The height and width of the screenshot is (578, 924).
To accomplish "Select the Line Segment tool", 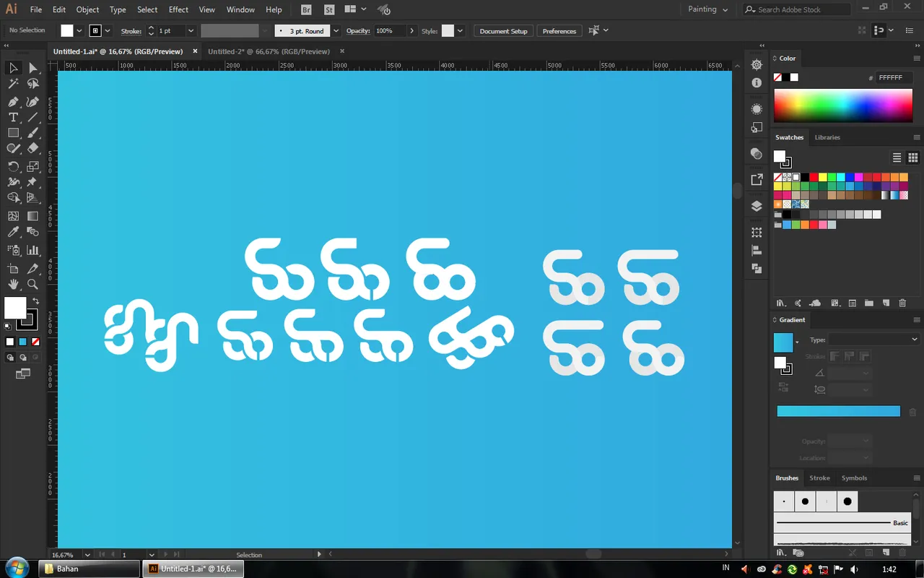I will point(32,117).
